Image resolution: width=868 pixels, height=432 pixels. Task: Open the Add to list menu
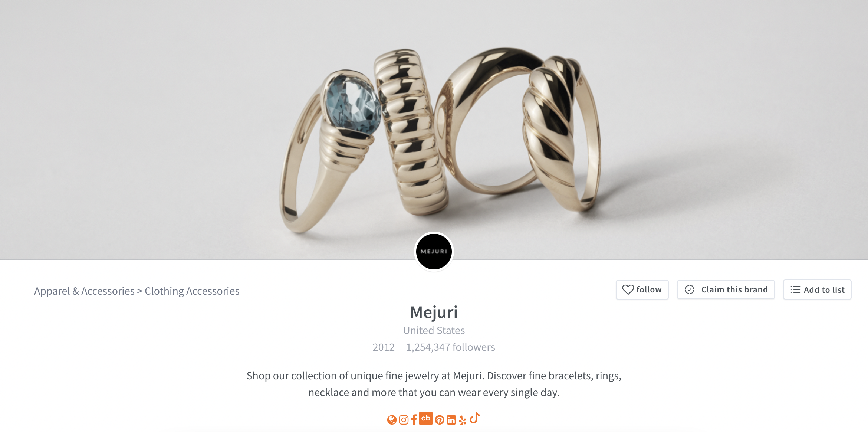pyautogui.click(x=817, y=289)
